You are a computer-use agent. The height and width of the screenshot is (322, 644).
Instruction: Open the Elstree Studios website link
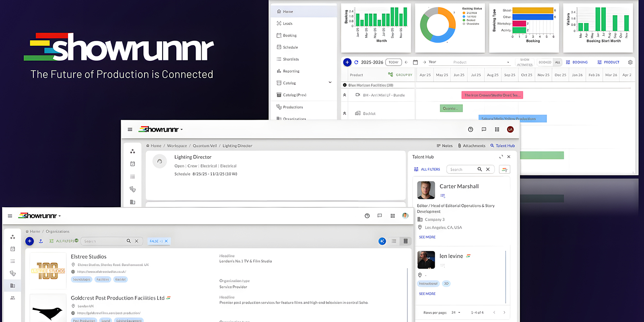click(x=101, y=272)
